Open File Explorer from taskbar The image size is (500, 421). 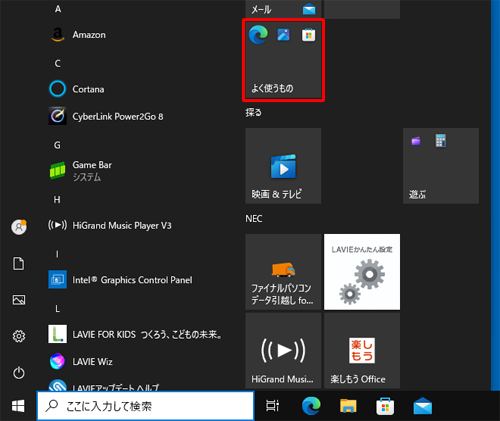point(348,406)
